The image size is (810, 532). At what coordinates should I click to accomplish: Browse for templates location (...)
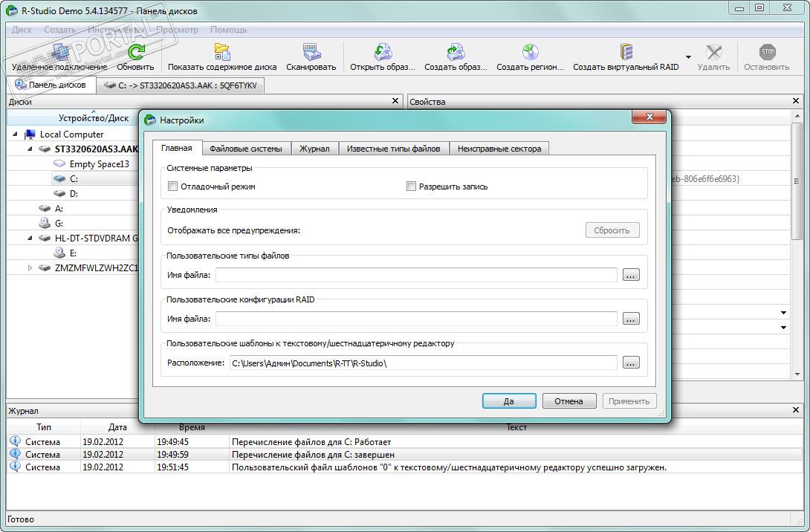coord(631,363)
